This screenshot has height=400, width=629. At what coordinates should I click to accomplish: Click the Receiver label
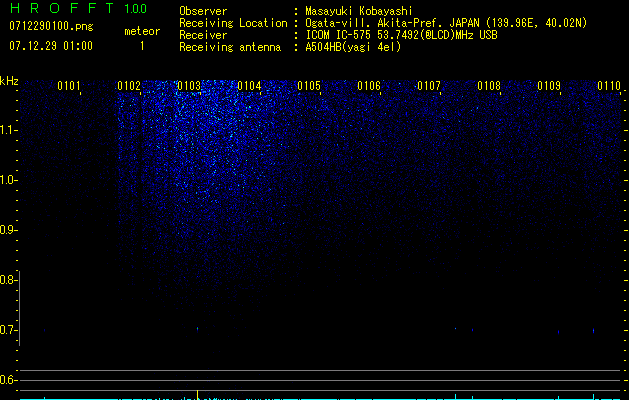point(203,35)
